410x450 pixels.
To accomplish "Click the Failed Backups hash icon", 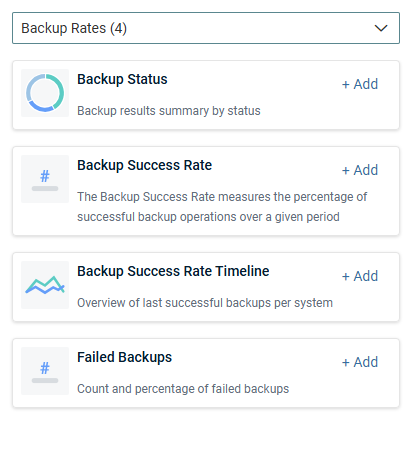I will point(45,371).
